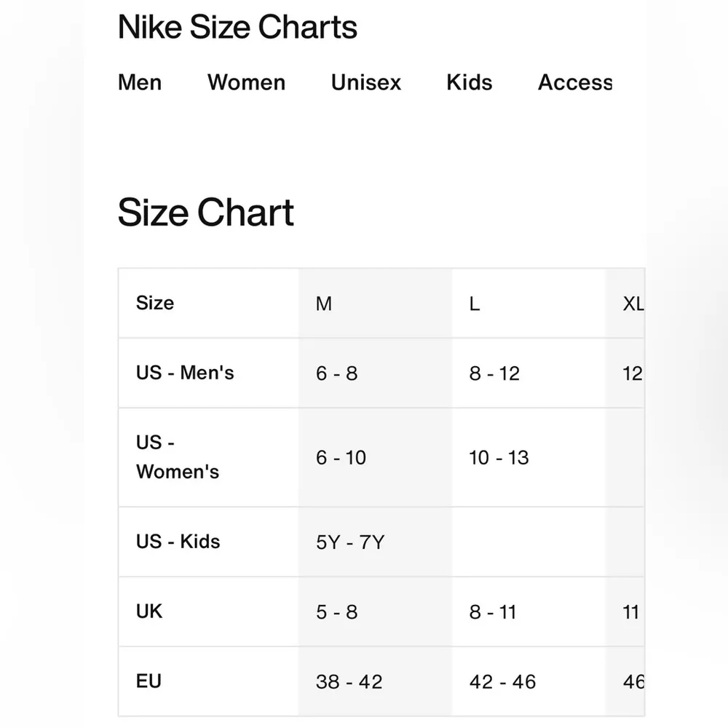This screenshot has height=728, width=728.
Task: Click the US - Kids row label
Action: (x=177, y=542)
